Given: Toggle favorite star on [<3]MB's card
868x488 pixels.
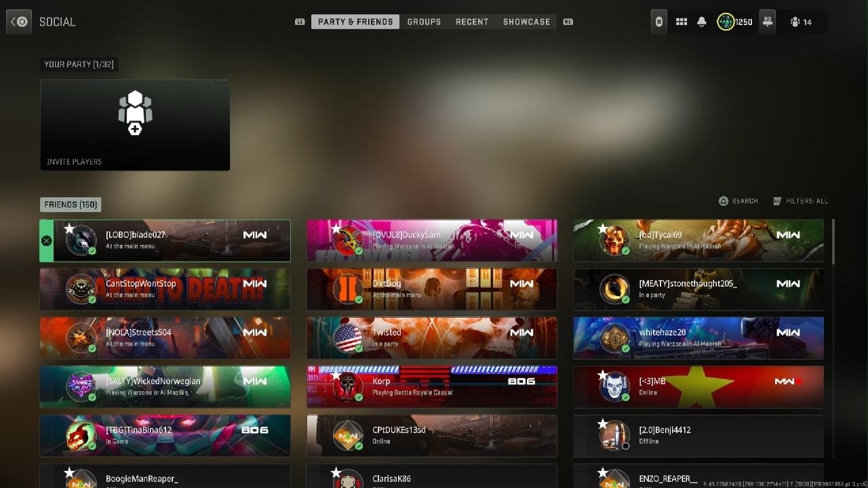Looking at the screenshot, I should click(602, 375).
